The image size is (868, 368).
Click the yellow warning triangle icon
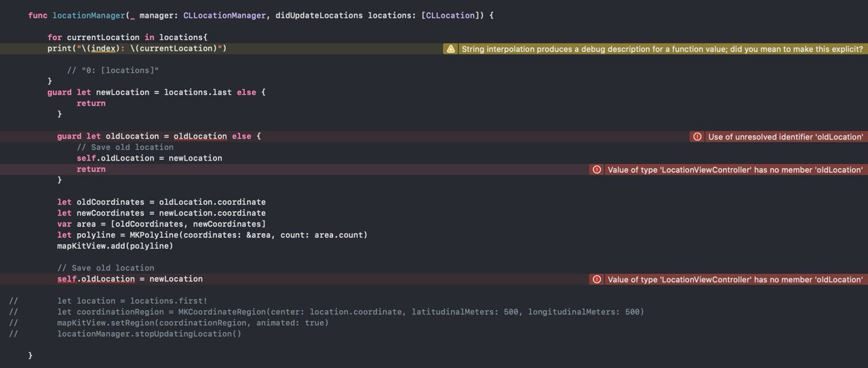click(450, 49)
